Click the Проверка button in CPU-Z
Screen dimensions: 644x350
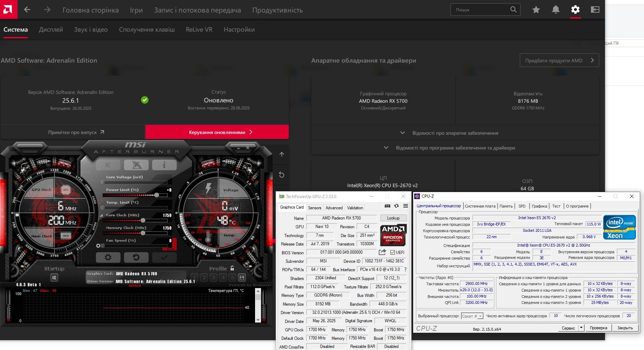pyautogui.click(x=598, y=328)
